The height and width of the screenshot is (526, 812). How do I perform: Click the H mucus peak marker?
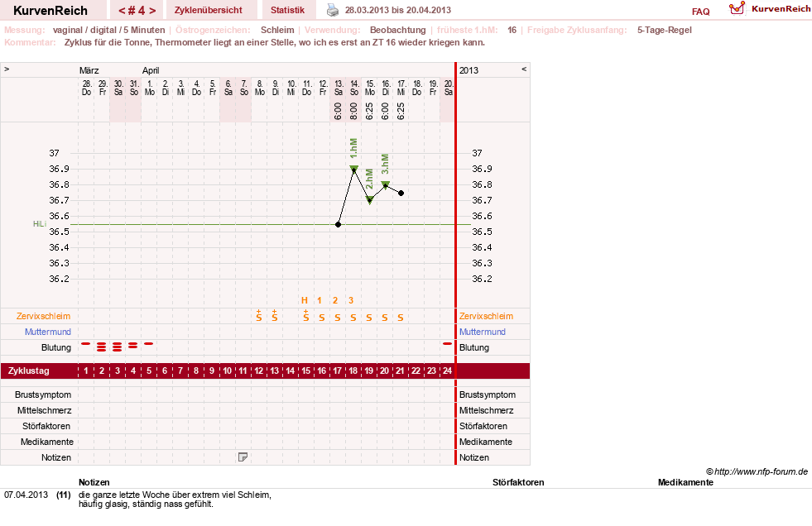click(x=305, y=300)
